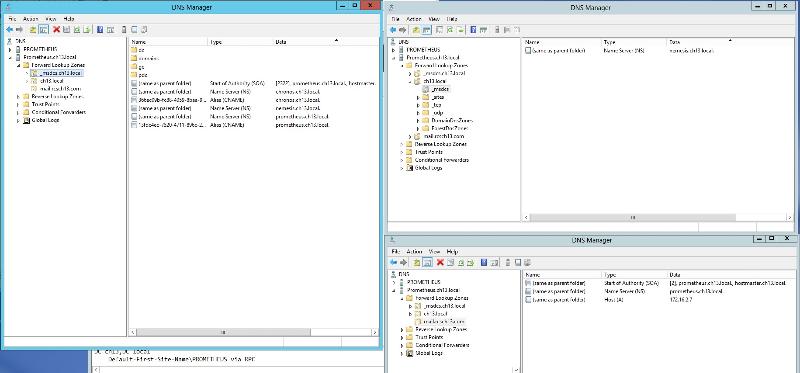
Task: Click horizontal scrollbar thumb in left window list
Action: point(223,332)
